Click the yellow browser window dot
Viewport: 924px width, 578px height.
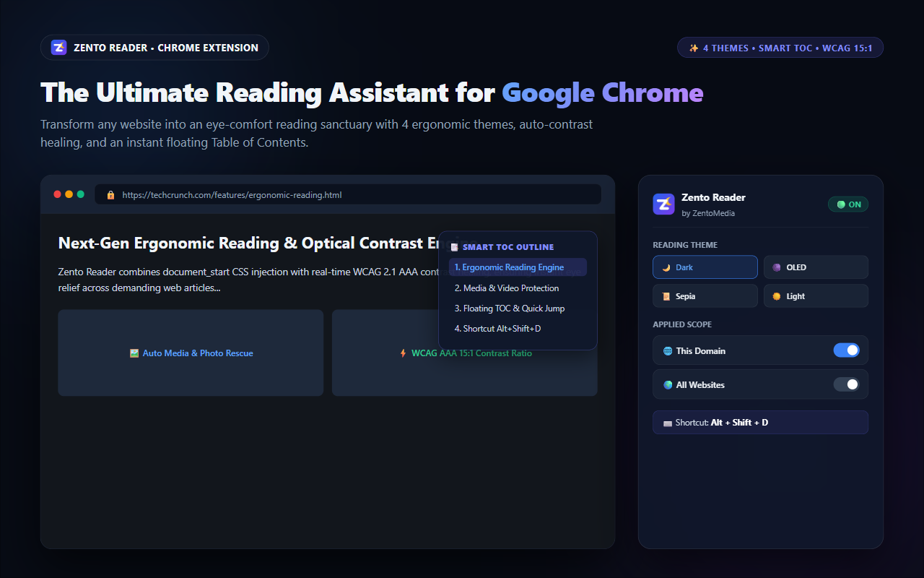pyautogui.click(x=69, y=194)
